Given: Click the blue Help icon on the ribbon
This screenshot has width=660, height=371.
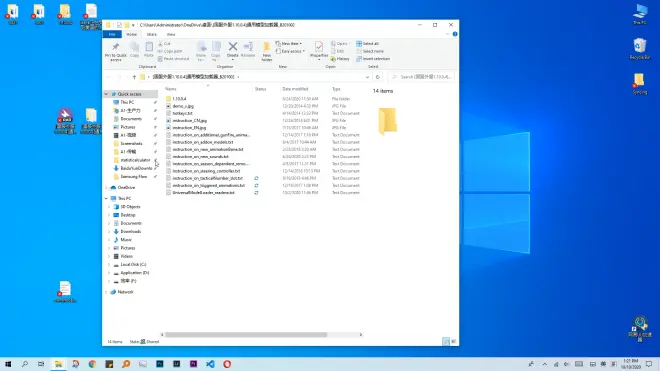Looking at the screenshot, I should point(455,34).
